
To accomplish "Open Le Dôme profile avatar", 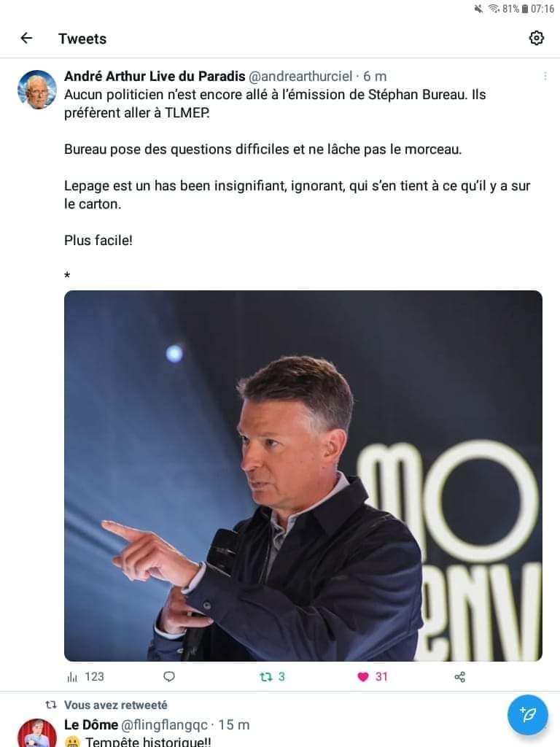I will pos(37,732).
